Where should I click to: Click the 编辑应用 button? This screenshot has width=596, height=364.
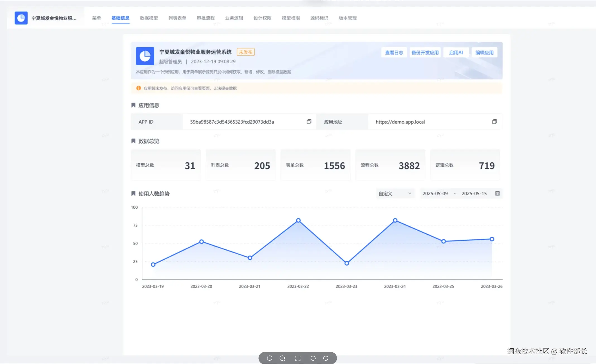(484, 52)
